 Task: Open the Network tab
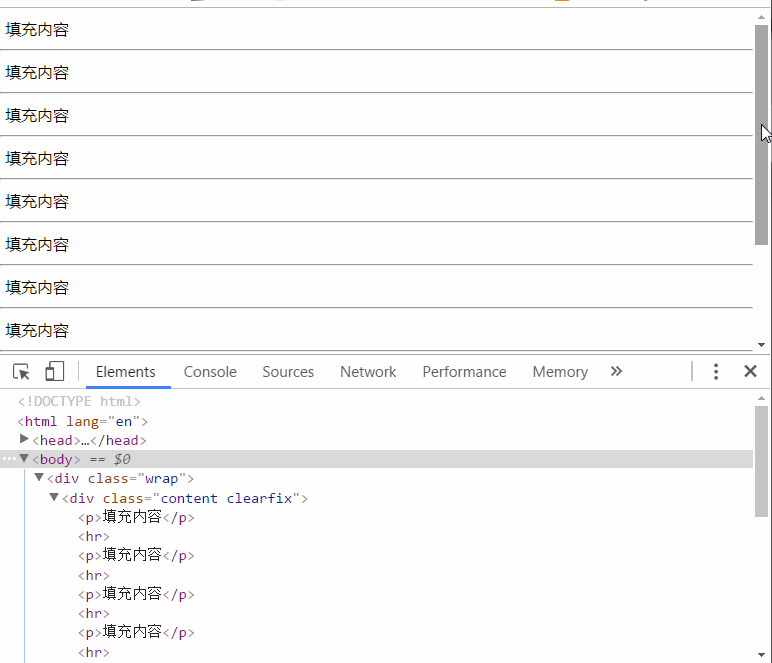(x=368, y=372)
